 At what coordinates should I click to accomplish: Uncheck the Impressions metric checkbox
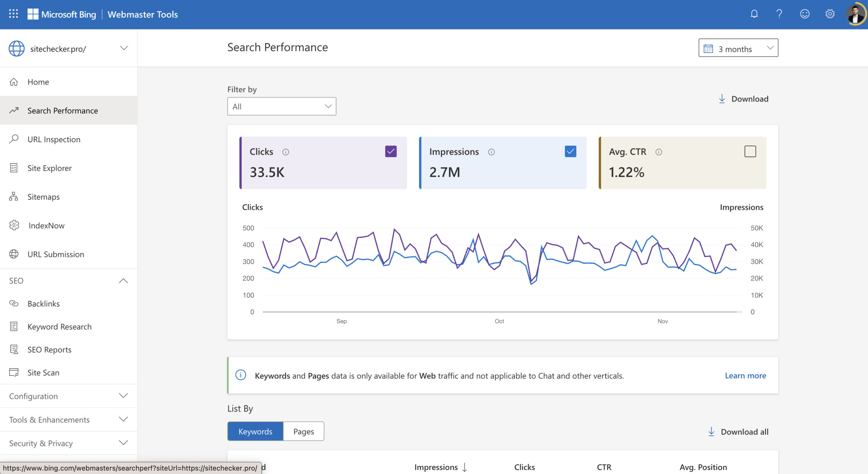click(x=570, y=151)
